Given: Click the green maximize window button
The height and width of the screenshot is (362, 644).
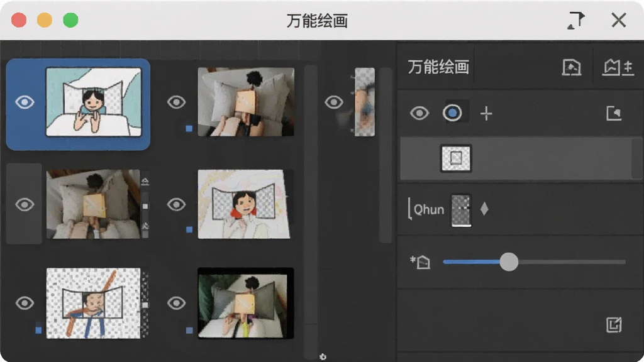Looking at the screenshot, I should (x=70, y=20).
